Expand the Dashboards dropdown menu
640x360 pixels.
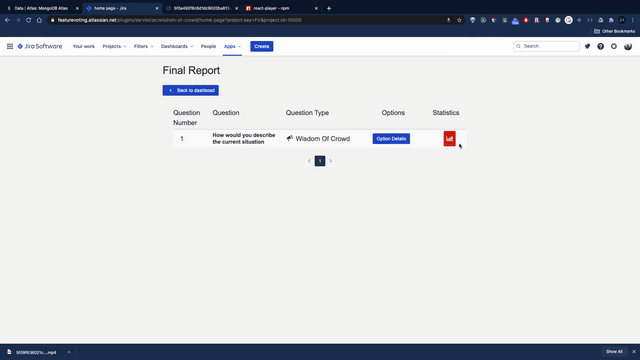177,47
